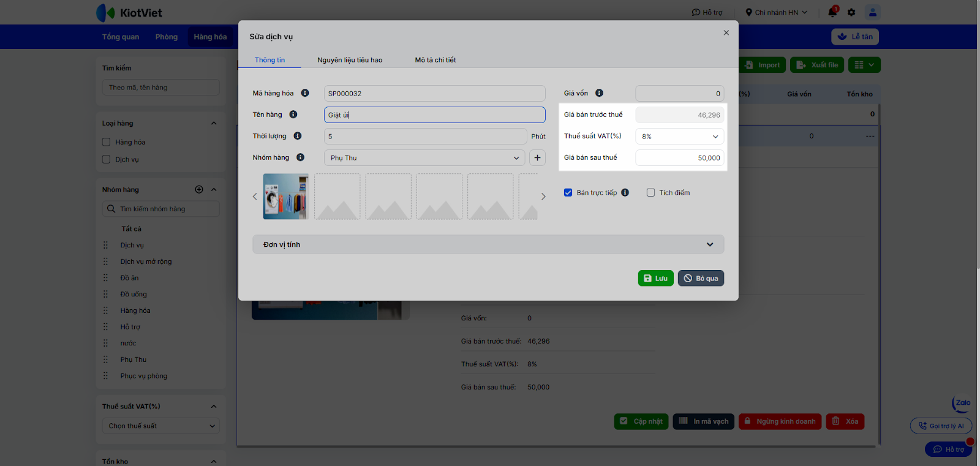Collapse Nhóm hàng filter panel
Screen dimensions: 980x466
(x=214, y=190)
